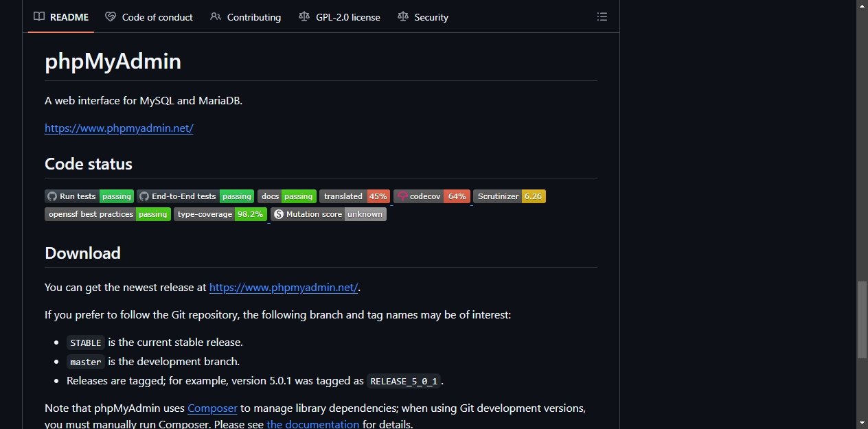Open the phpmyadmin.net link in Download section
This screenshot has height=429, width=868.
[x=284, y=288]
